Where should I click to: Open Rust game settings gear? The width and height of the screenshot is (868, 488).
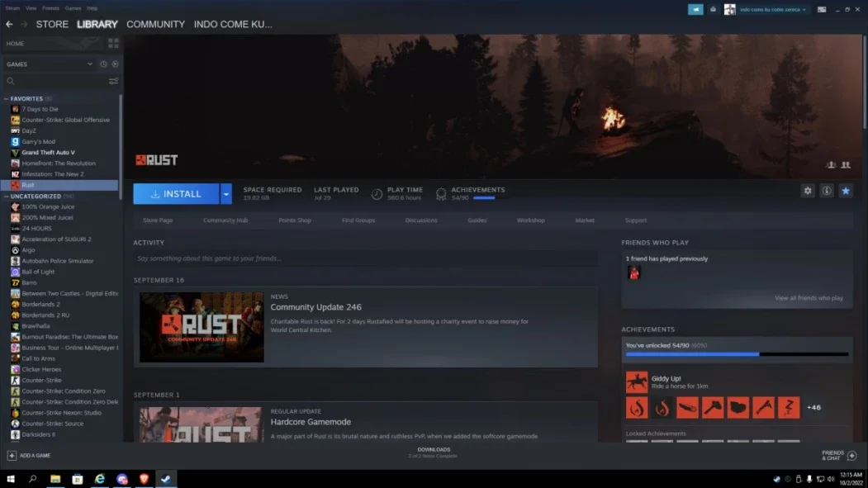coord(808,191)
